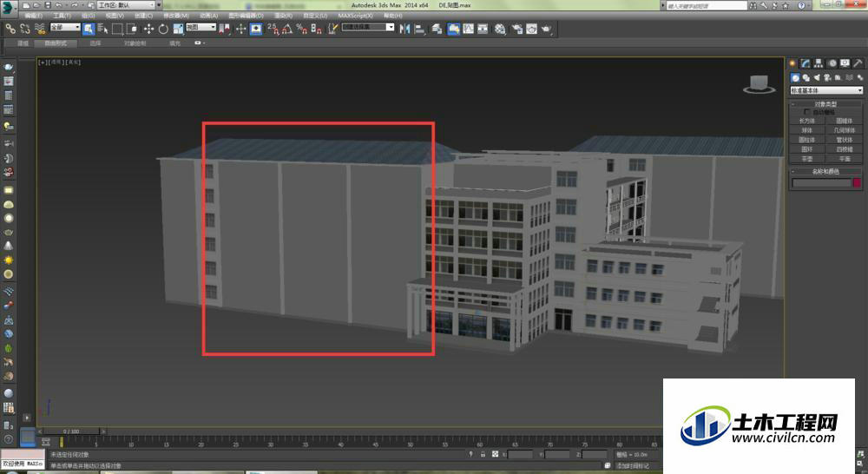The image size is (868, 474).
Task: Toggle Window/Crossing selection mode
Action: coord(132,29)
